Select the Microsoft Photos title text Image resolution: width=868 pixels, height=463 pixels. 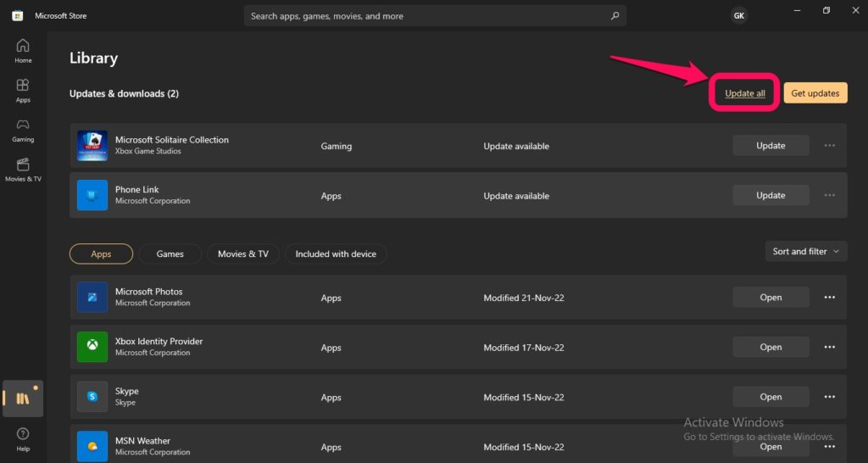tap(148, 292)
